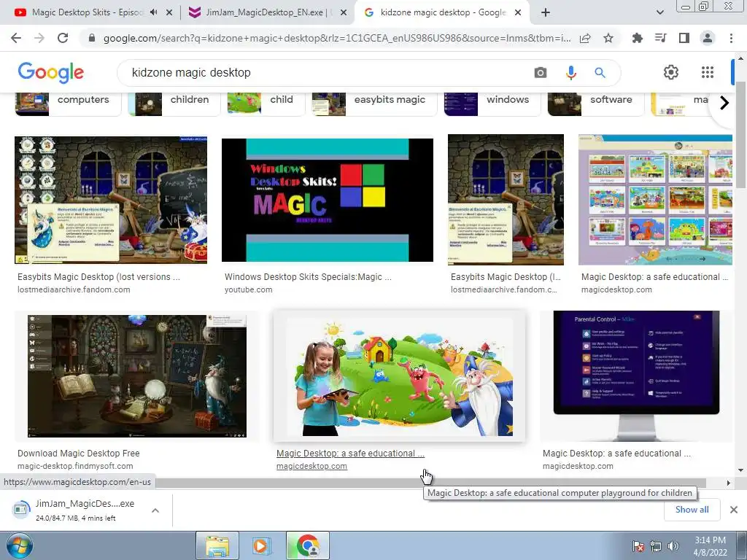Image resolution: width=747 pixels, height=560 pixels.
Task: Show more filter chips with arrow
Action: [724, 102]
